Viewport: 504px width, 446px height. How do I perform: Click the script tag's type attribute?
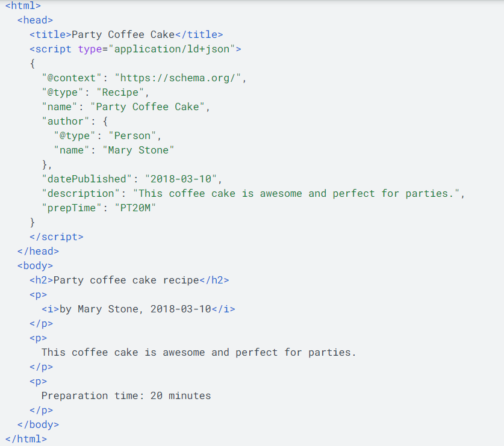point(90,49)
